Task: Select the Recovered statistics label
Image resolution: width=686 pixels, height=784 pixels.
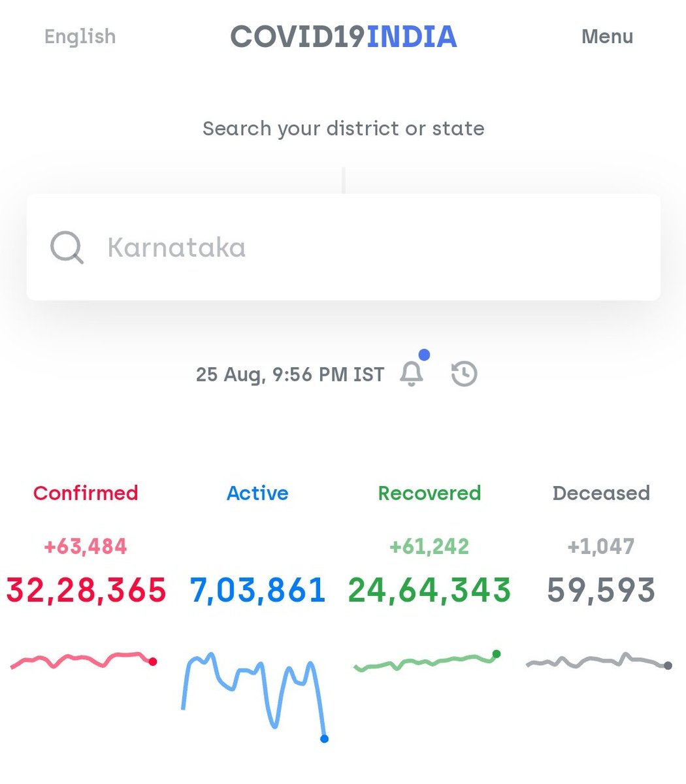Action: (429, 493)
